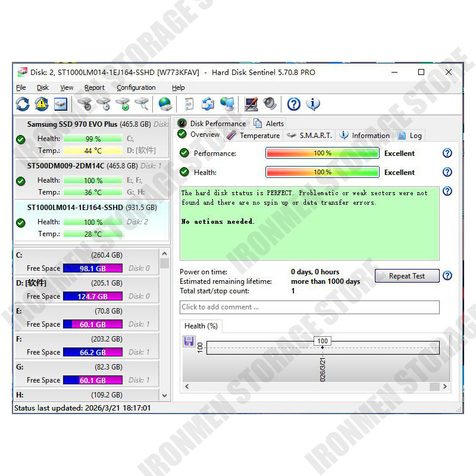Click the globe with disk toolbar icon
The height and width of the screenshot is (476, 476).
[165, 104]
